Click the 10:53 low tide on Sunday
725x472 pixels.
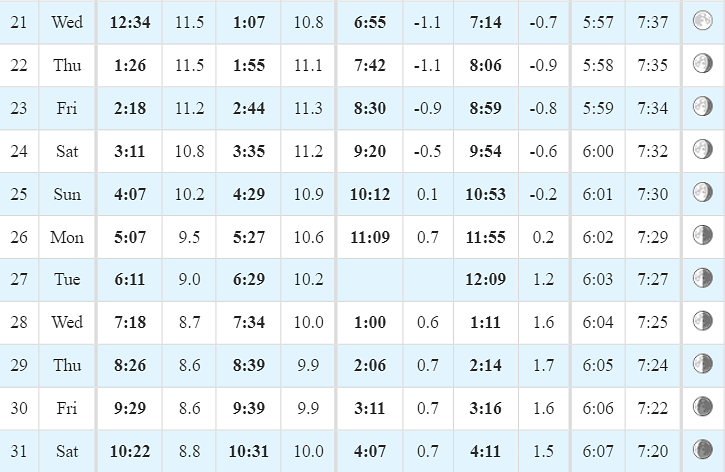click(x=485, y=194)
